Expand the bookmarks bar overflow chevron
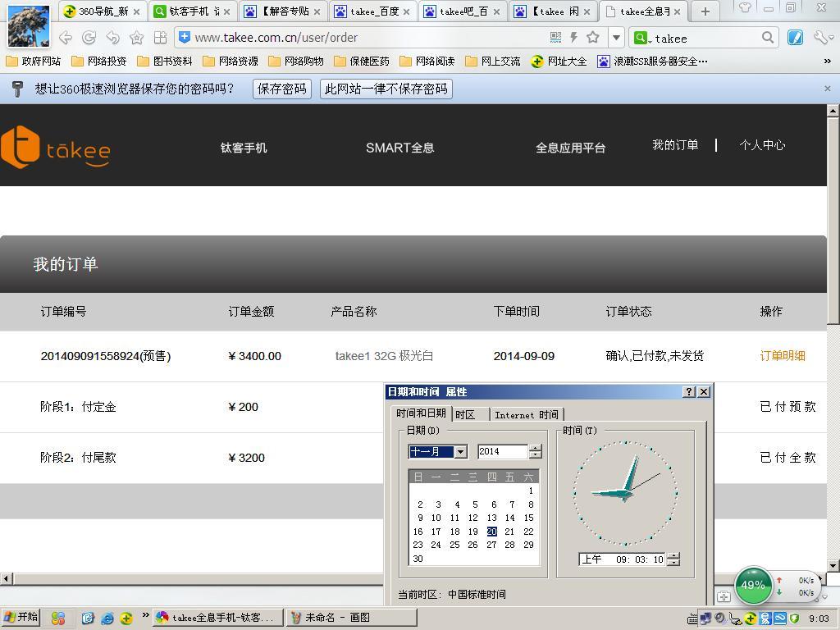The width and height of the screenshot is (840, 630). (827, 61)
